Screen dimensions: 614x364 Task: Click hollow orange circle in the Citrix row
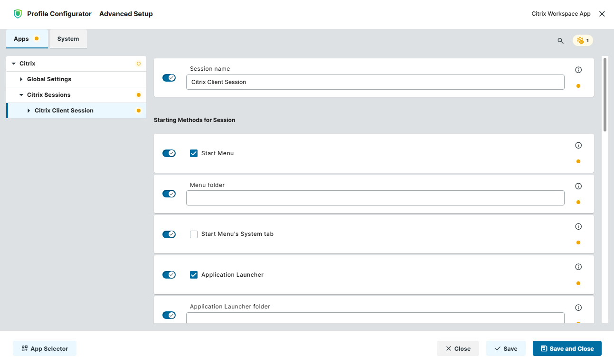139,64
